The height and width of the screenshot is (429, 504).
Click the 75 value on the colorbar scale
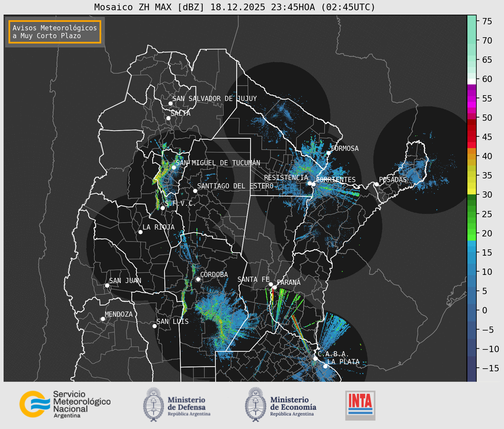pos(487,21)
